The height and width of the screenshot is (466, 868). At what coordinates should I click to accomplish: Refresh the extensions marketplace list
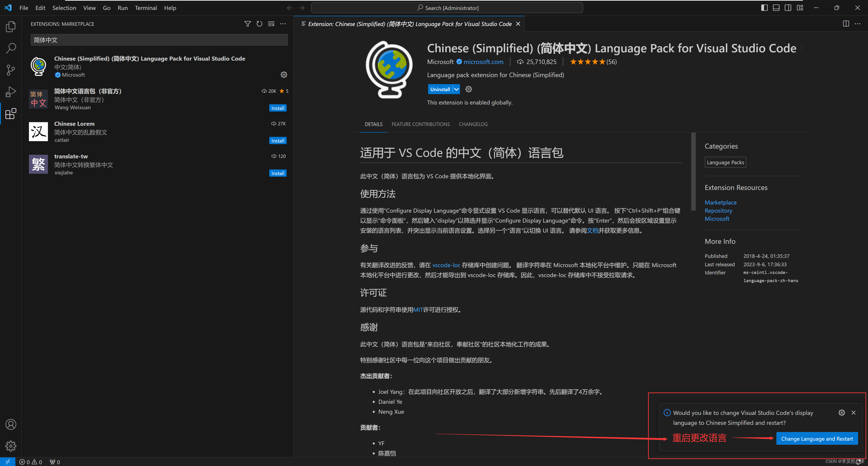(x=259, y=24)
